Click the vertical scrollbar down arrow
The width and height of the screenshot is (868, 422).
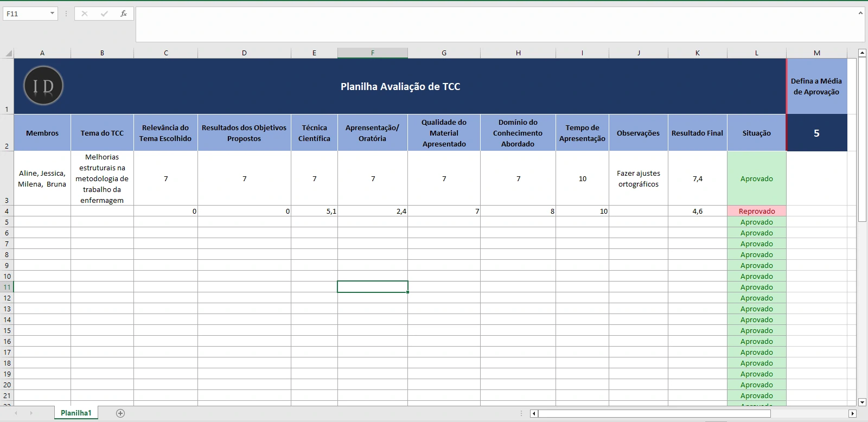[x=862, y=402]
